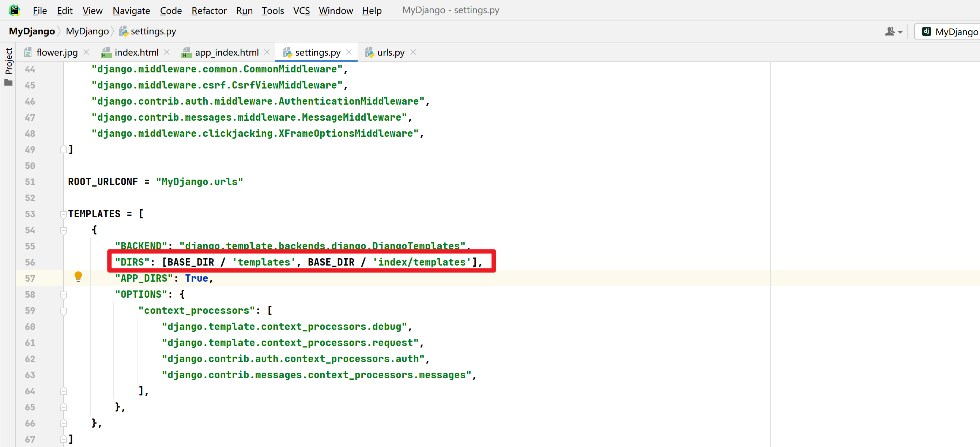Screen dimensions: 980x447
Task: Open the VCS menu
Action: [301, 11]
